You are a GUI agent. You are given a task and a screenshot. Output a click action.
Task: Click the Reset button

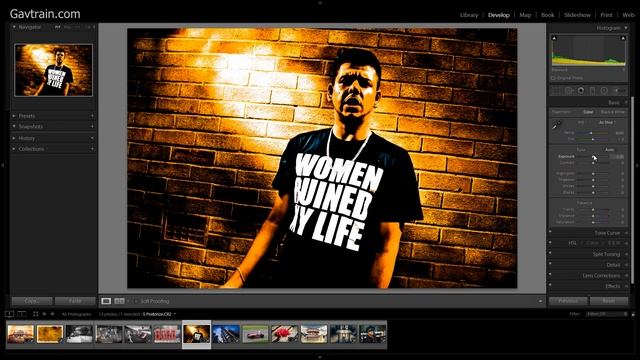[x=609, y=301]
